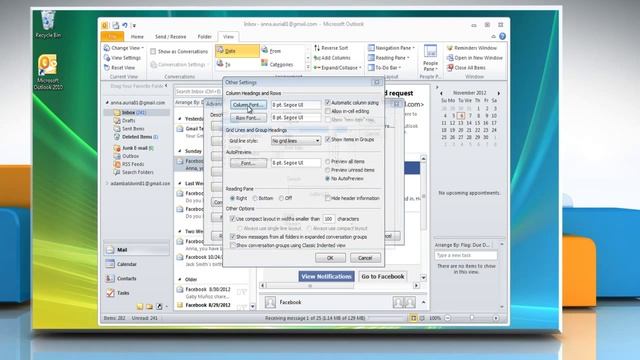Image resolution: width=640 pixels, height=360 pixels.
Task: Collapse anna.auria01@gmail.com account tree
Action: point(107,102)
